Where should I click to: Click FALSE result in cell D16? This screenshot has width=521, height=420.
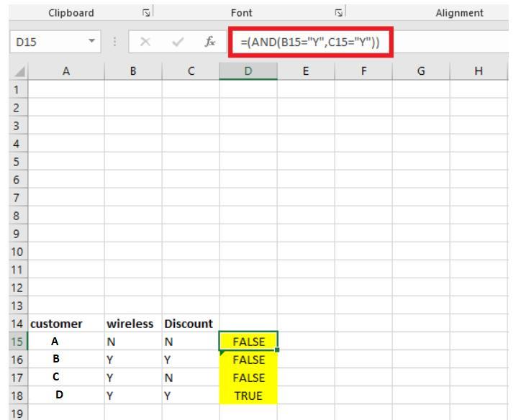tap(248, 360)
